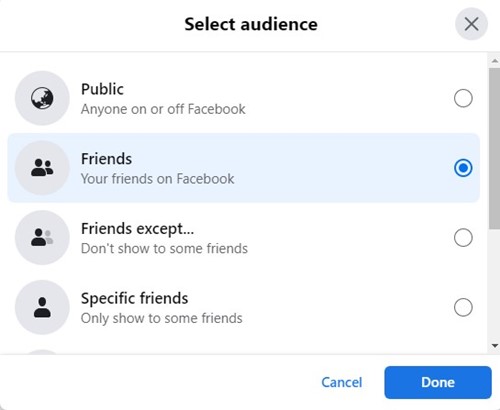Click the scrollbar down arrow
This screenshot has height=410, width=500.
click(495, 346)
